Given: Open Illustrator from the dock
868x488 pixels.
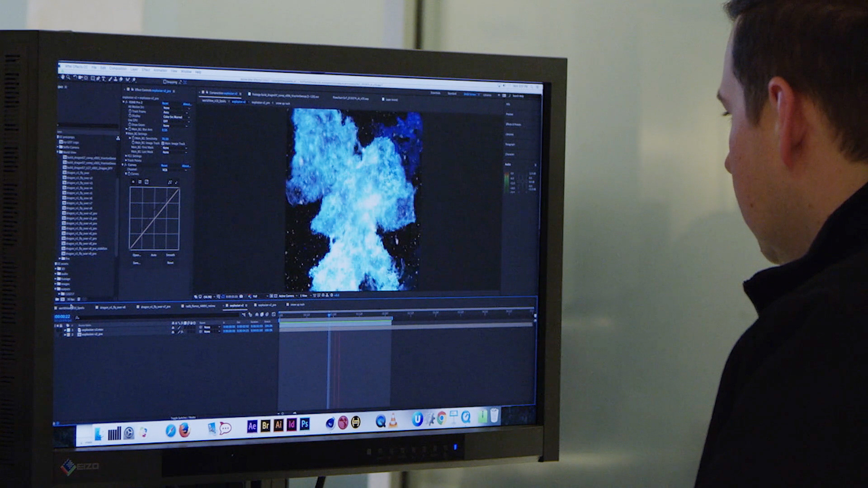Looking at the screenshot, I should (278, 425).
